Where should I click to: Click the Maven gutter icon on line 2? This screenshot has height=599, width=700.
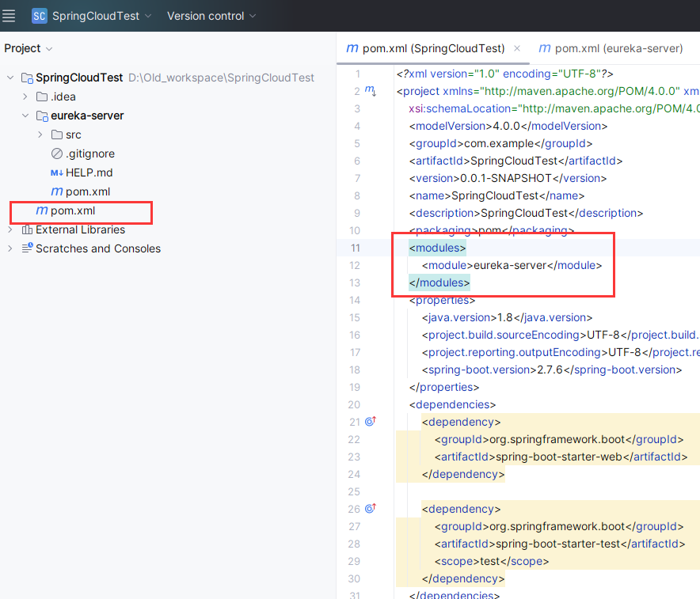click(x=370, y=92)
